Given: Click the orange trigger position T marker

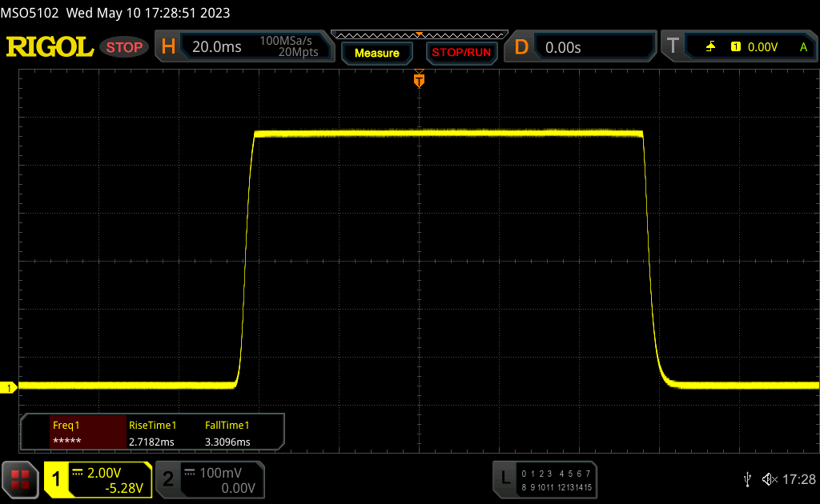Looking at the screenshot, I should [419, 79].
